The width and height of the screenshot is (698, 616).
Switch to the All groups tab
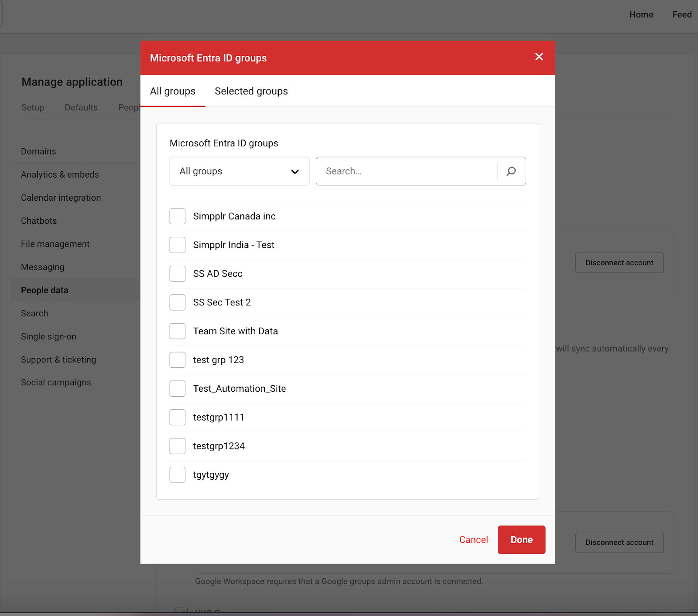pyautogui.click(x=173, y=91)
